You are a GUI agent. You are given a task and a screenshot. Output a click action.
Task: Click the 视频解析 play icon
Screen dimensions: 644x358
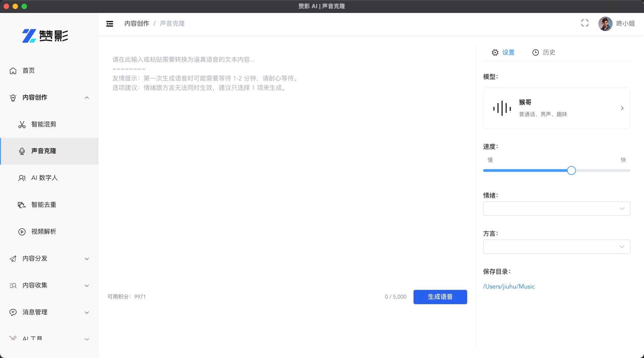22,232
